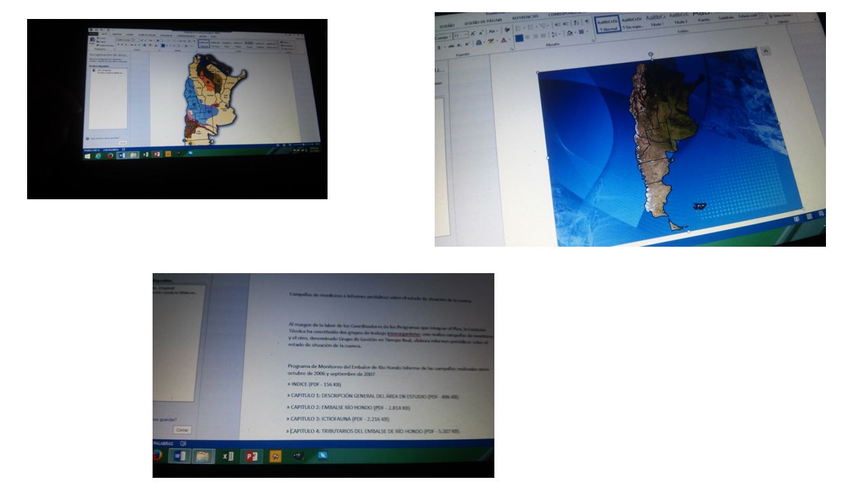Click line CAPITULO 2: EMBALSE RÍO HONDO
This screenshot has height=488, width=868.
(x=349, y=407)
